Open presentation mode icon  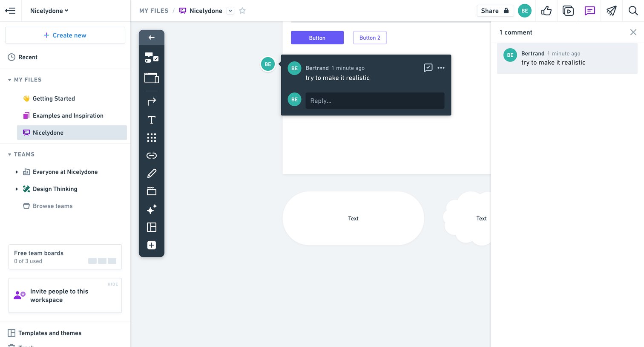(x=568, y=11)
